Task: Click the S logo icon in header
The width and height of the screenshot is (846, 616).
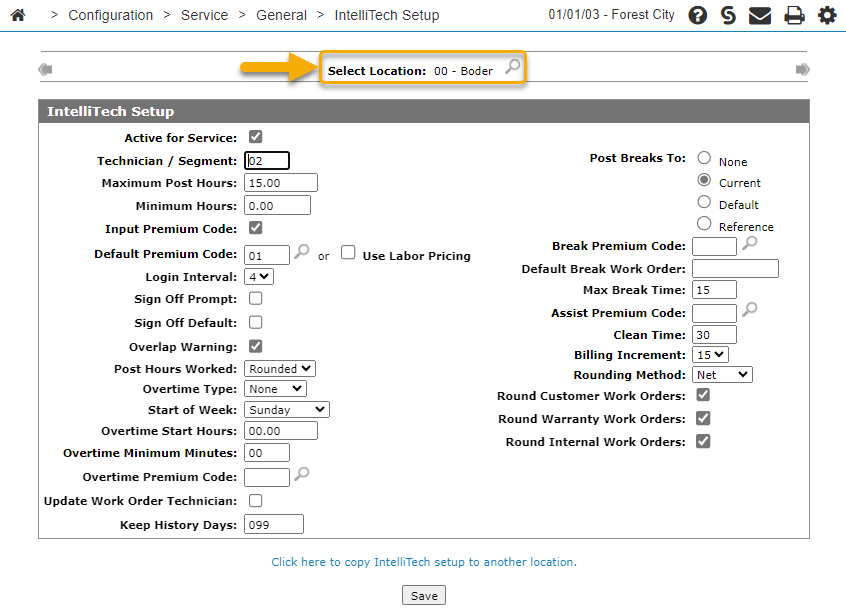Action: pos(728,15)
